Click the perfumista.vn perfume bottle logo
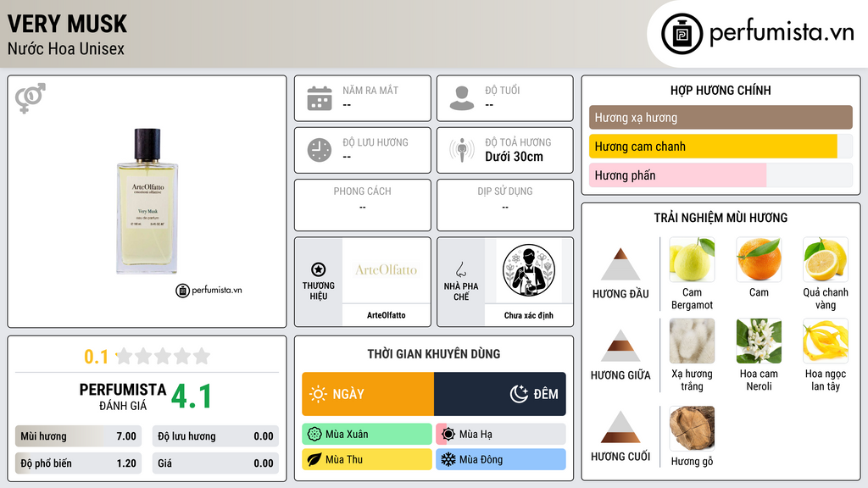Screen dimensions: 868x488 [682, 34]
